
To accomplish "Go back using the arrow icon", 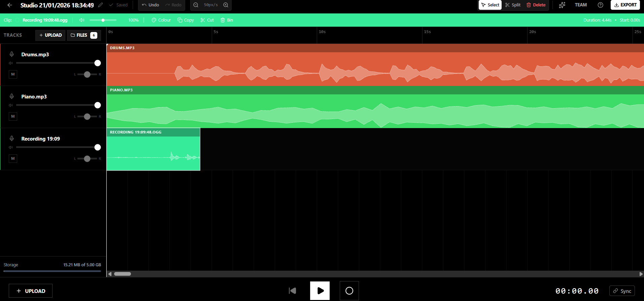I will 10,5.
